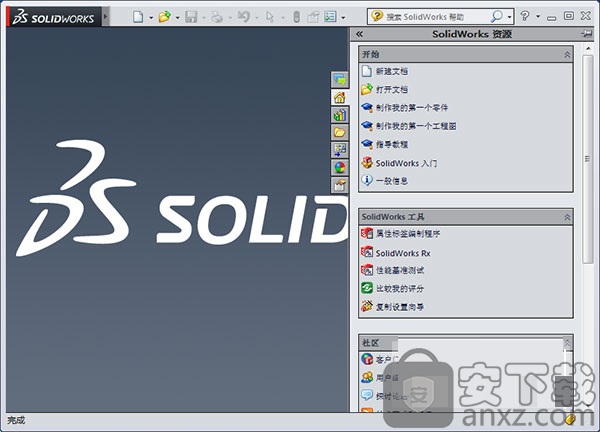
Task: Open the Undo dropdown arrow
Action: pyautogui.click(x=256, y=18)
